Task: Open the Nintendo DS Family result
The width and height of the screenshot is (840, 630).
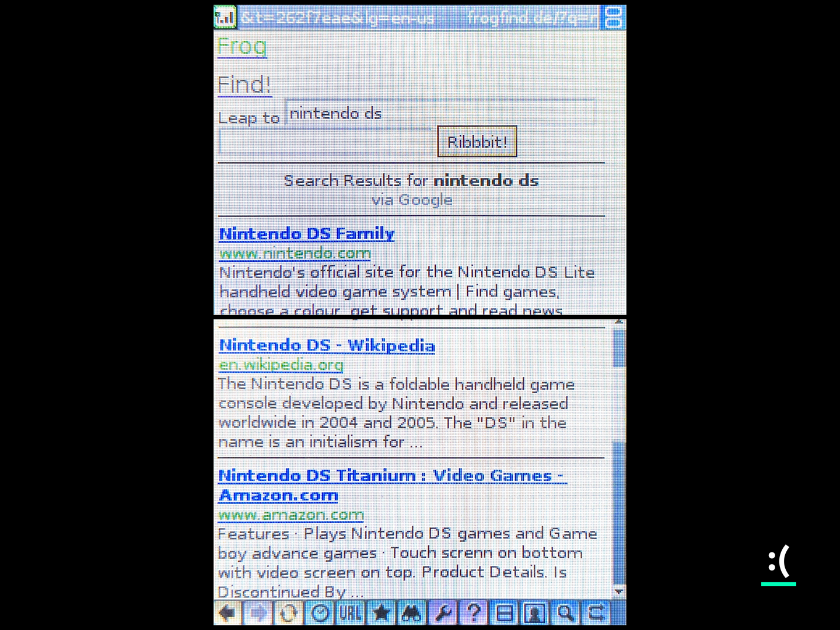Action: click(x=307, y=233)
